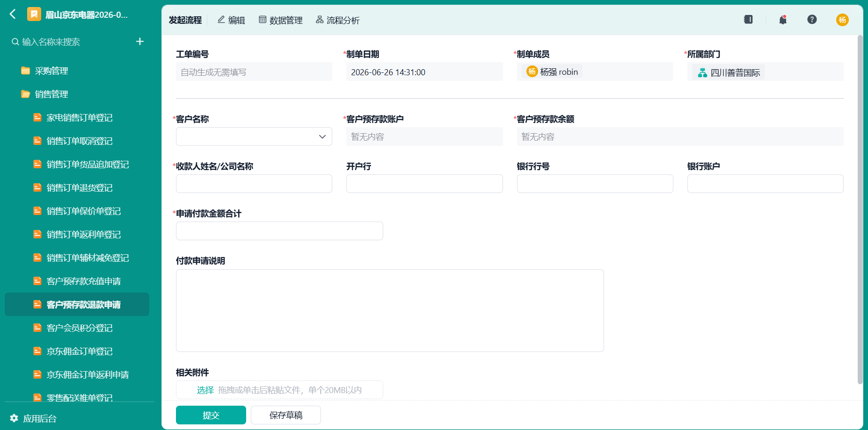The image size is (868, 430).
Task: Open 应用后台 settings link
Action: pos(40,418)
